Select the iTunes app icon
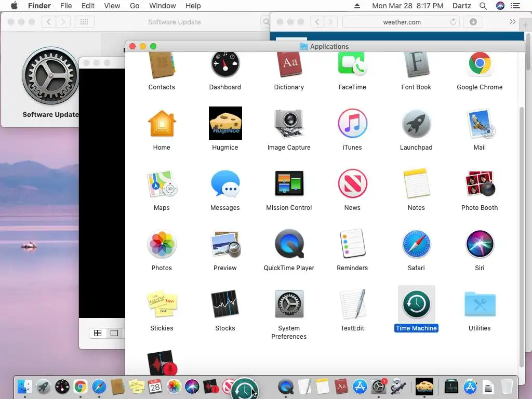This screenshot has width=532, height=399. point(352,123)
